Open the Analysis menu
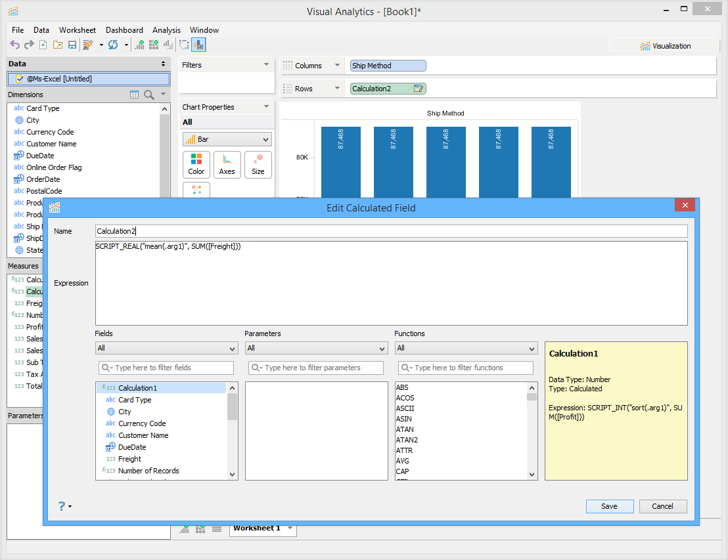Image resolution: width=728 pixels, height=560 pixels. point(166,30)
